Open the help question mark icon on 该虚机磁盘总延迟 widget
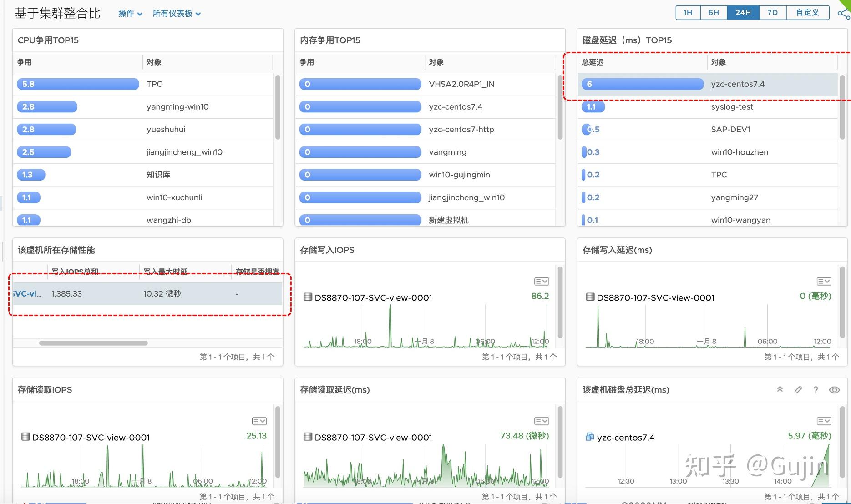The image size is (851, 504). (x=816, y=390)
